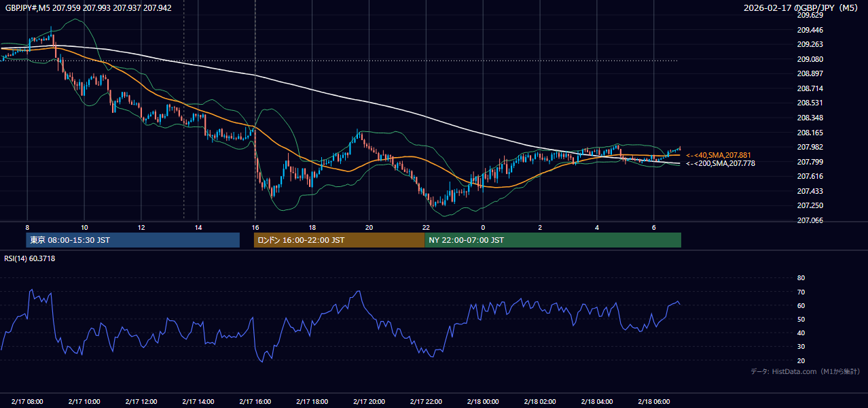Click the 207.066 price axis label
The height and width of the screenshot is (408, 868).
click(810, 220)
